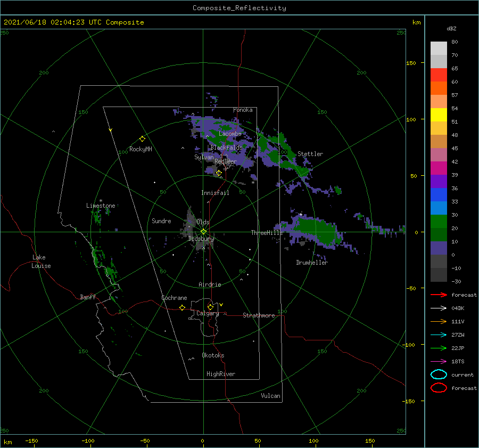Click the Composite_Reflectivity title

point(240,8)
